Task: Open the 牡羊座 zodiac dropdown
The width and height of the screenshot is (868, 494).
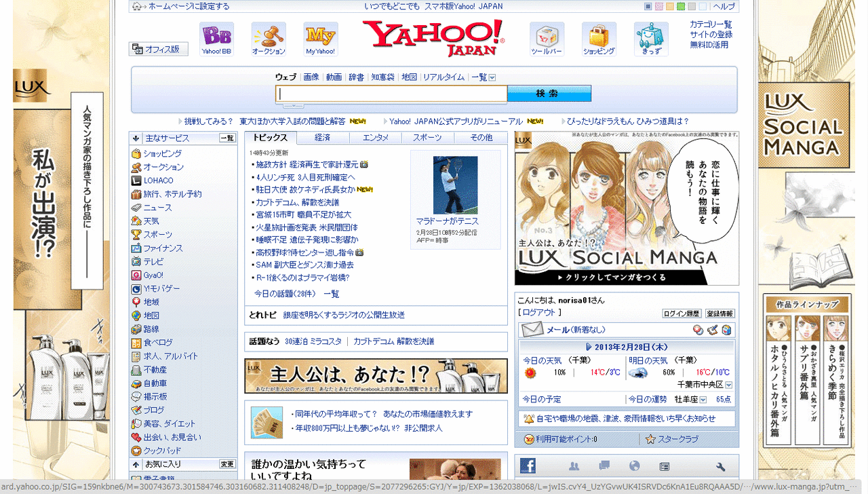Action: (703, 400)
